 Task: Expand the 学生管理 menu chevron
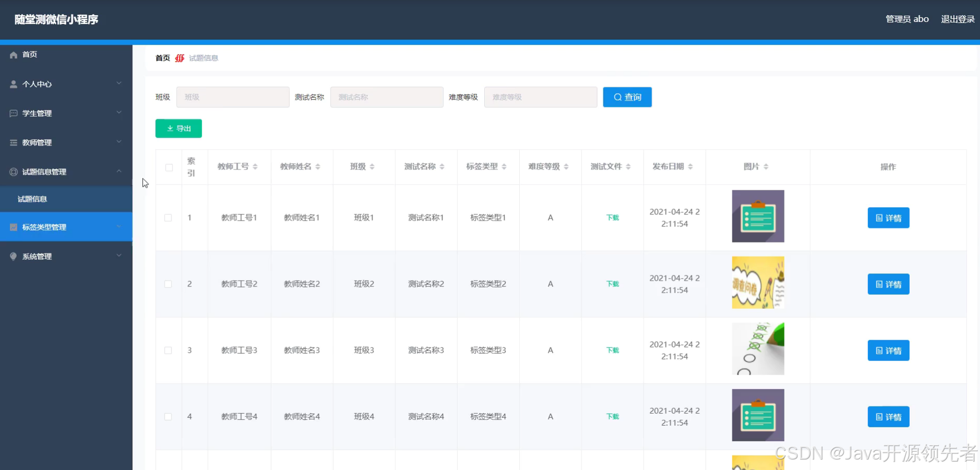(119, 113)
